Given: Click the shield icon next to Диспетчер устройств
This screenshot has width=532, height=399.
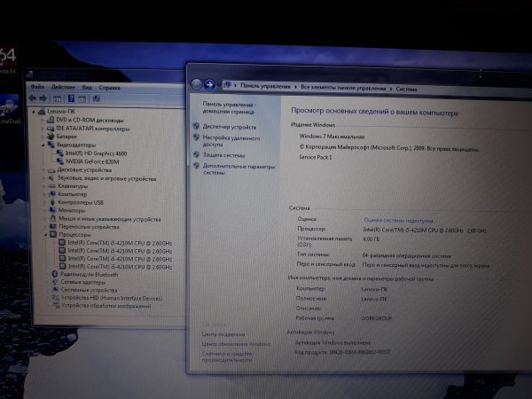Looking at the screenshot, I should [196, 127].
